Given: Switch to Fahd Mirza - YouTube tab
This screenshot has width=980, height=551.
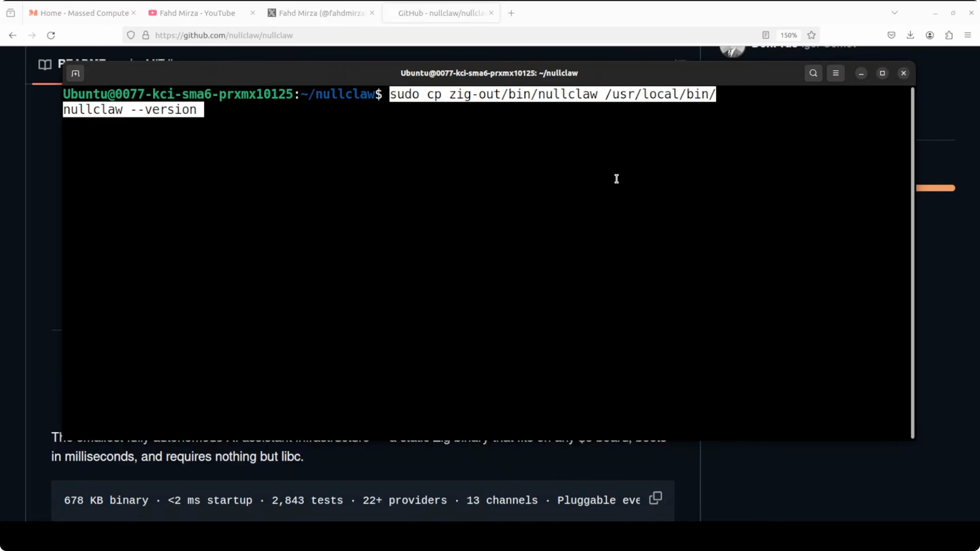Looking at the screenshot, I should point(197,13).
